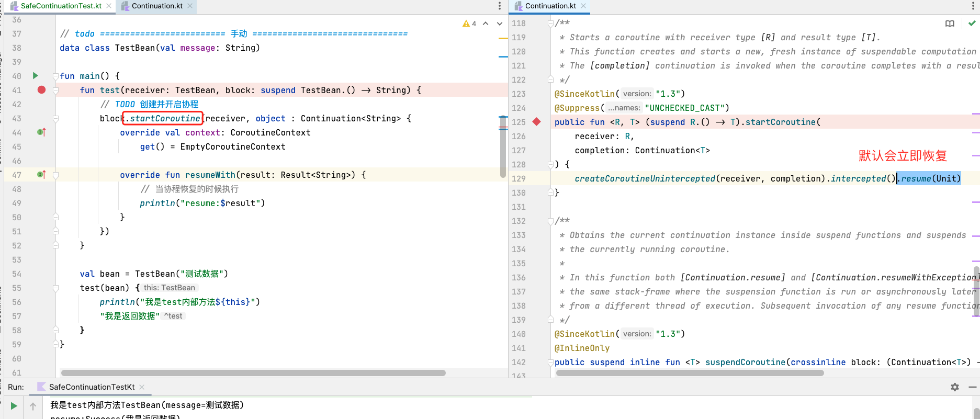Viewport: 980px width, 419px height.
Task: Click left editor horizontal scrollbar
Action: tap(253, 373)
